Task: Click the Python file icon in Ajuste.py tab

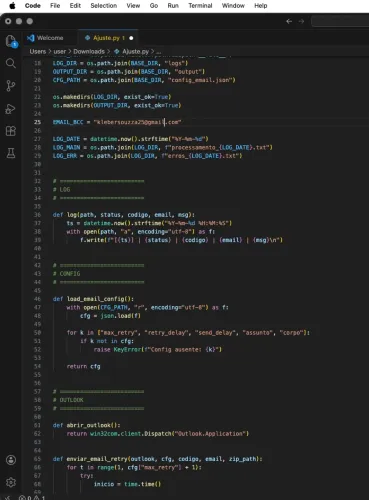Action: coord(87,38)
